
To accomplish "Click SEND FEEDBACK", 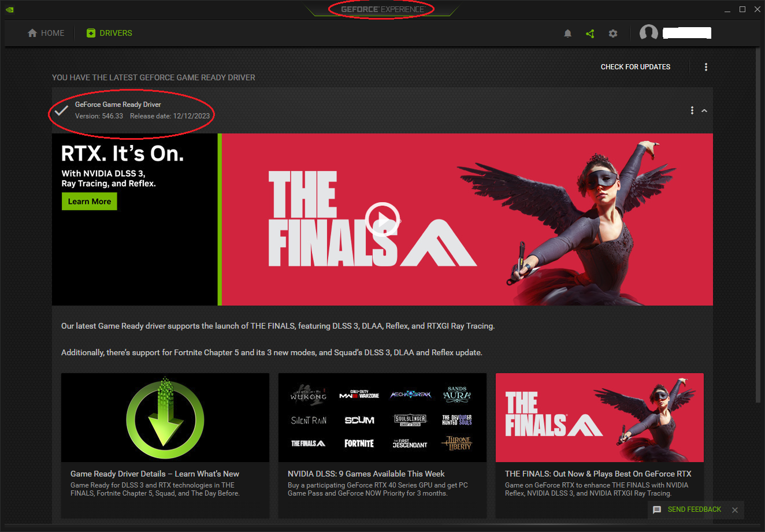I will point(695,510).
